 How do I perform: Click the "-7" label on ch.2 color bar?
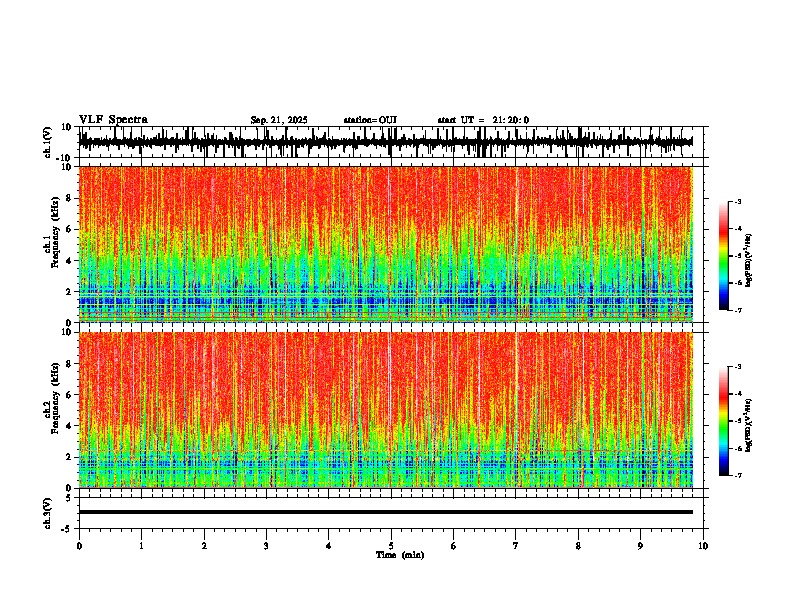[737, 476]
